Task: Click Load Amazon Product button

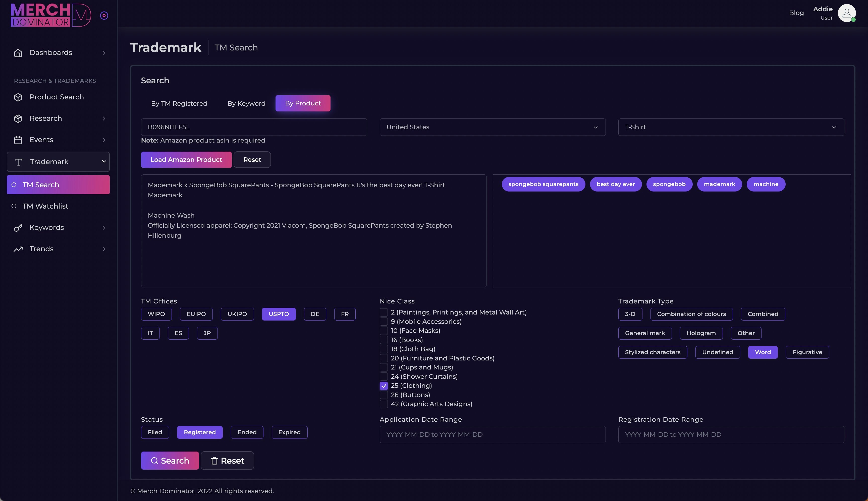Action: (186, 160)
